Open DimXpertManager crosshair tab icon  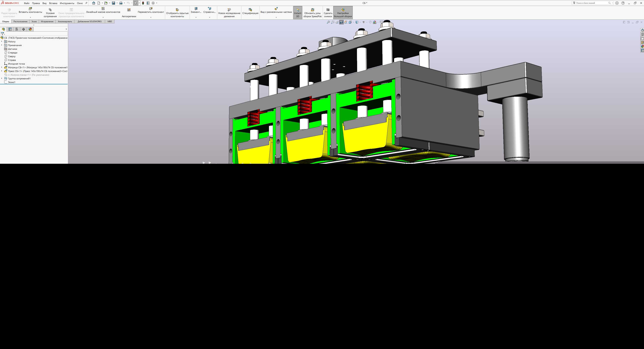click(24, 29)
